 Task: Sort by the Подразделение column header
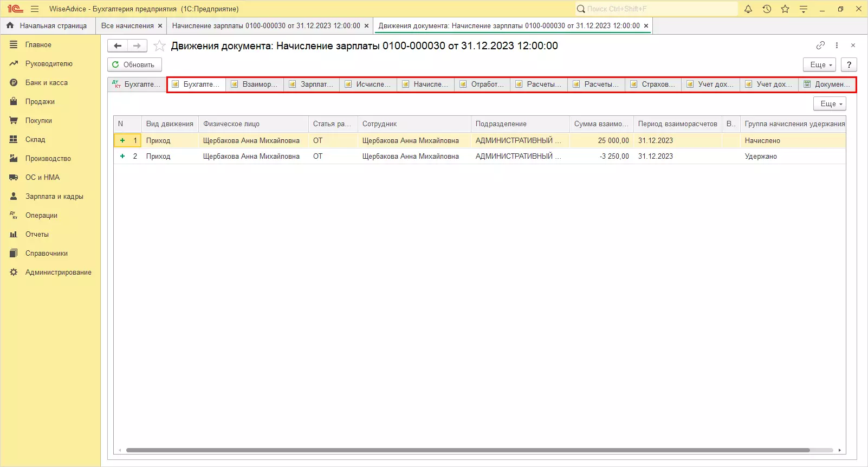520,124
